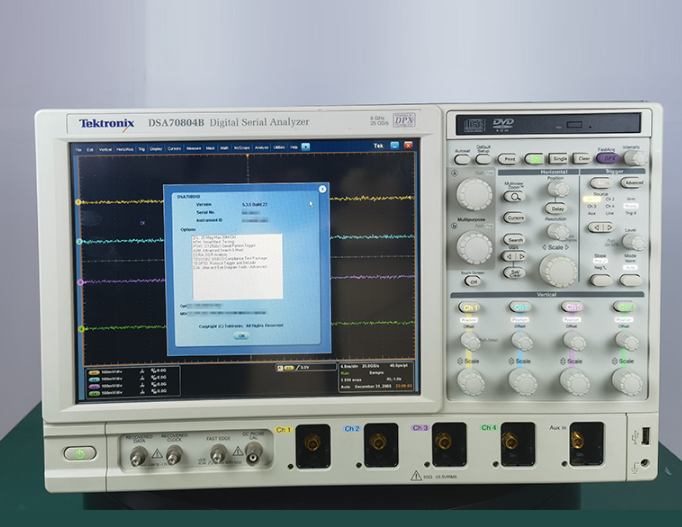This screenshot has height=527, width=682.
Task: Push the Set/Clear mark button
Action: click(515, 273)
